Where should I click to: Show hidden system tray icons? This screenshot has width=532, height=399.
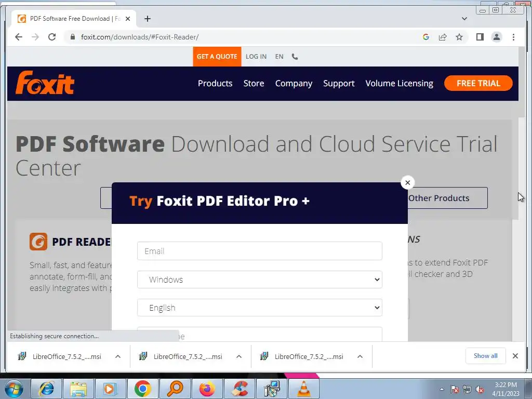[442, 389]
